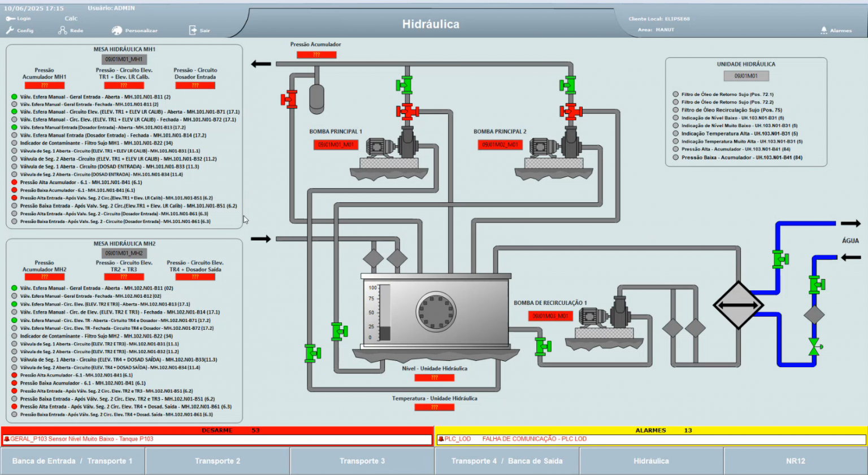
Task: Open Alarmes via the bell icon
Action: [x=824, y=30]
